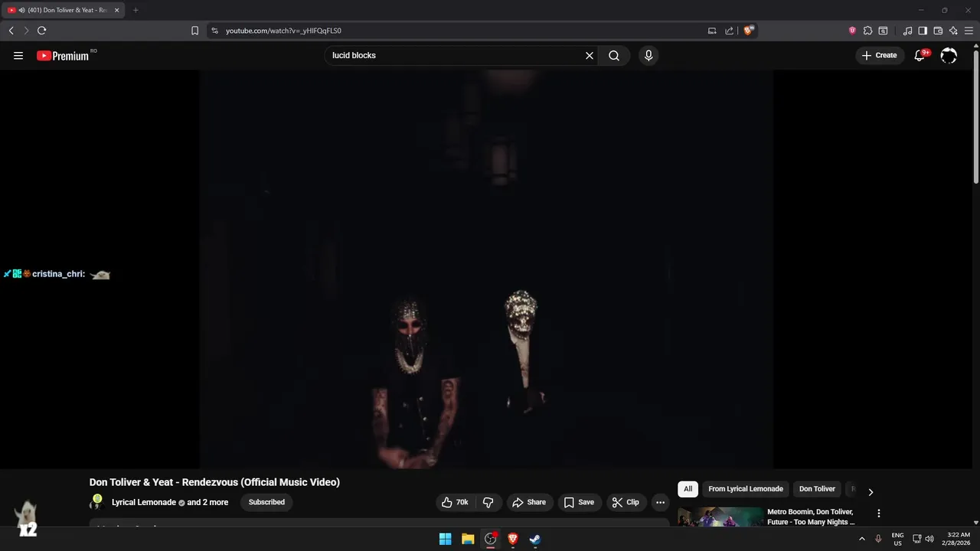Go forward with the browser forward arrow
980x551 pixels.
pyautogui.click(x=26, y=31)
